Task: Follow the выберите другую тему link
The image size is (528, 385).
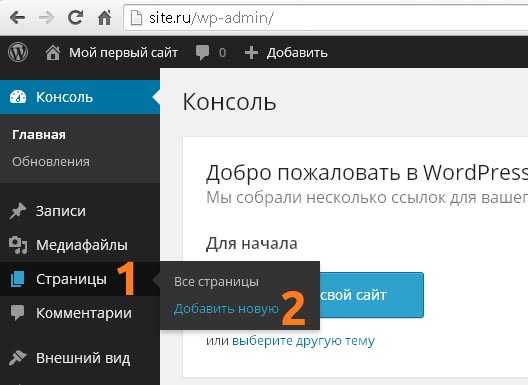Action: (303, 341)
